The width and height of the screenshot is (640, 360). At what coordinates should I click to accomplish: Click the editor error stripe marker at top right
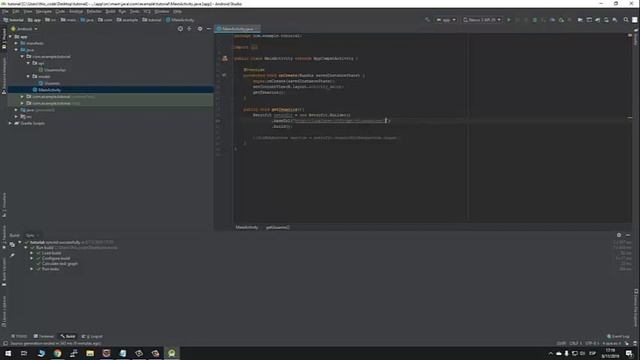pyautogui.click(x=630, y=36)
